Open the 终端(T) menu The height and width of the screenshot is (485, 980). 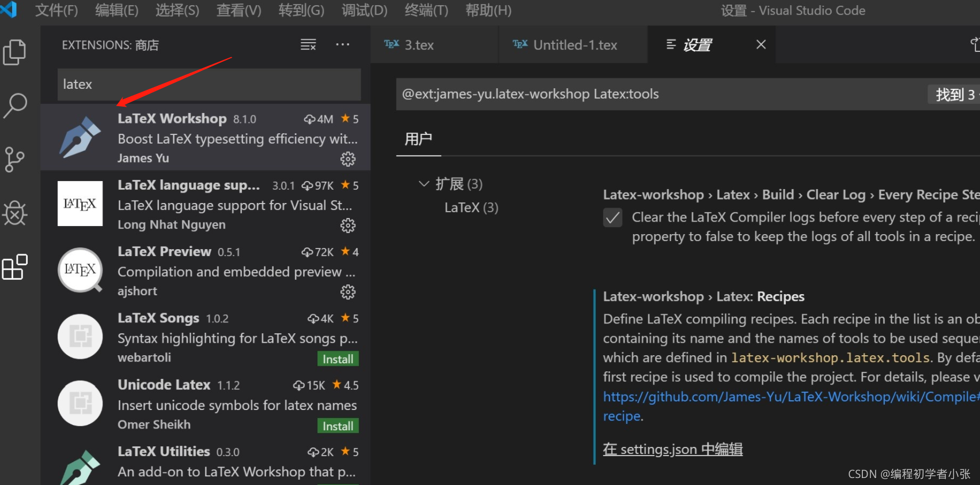tap(426, 10)
